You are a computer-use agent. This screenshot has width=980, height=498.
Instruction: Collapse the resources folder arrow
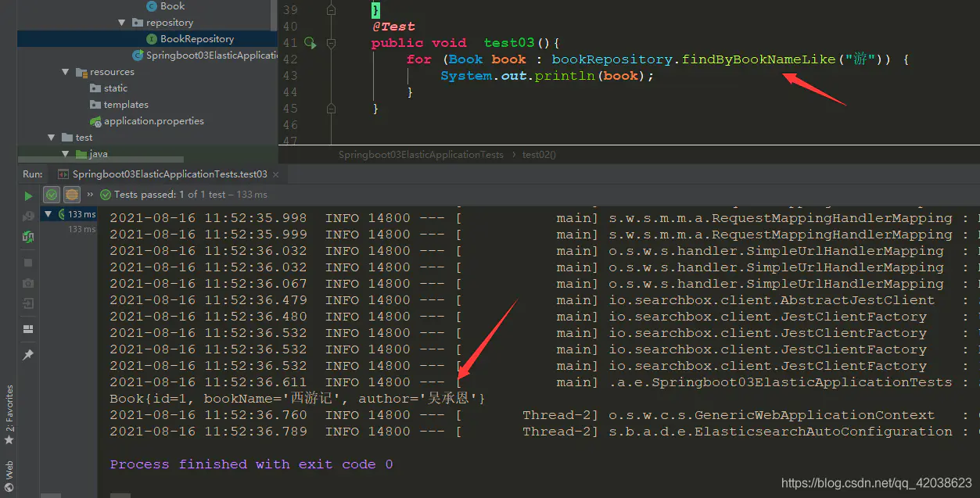(66, 72)
